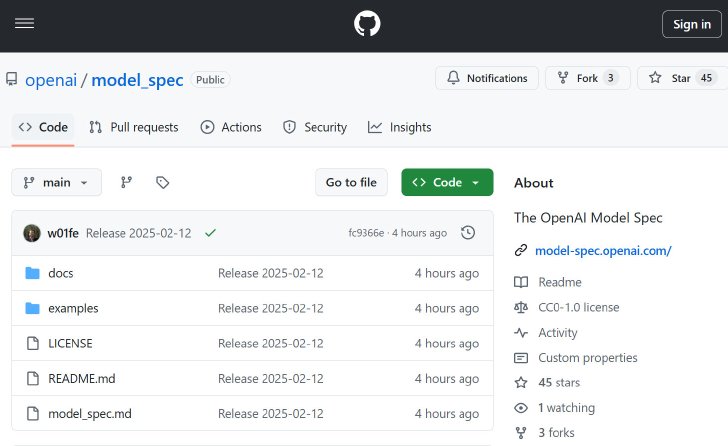
Task: Click the fork count 3 badge
Action: pyautogui.click(x=611, y=78)
